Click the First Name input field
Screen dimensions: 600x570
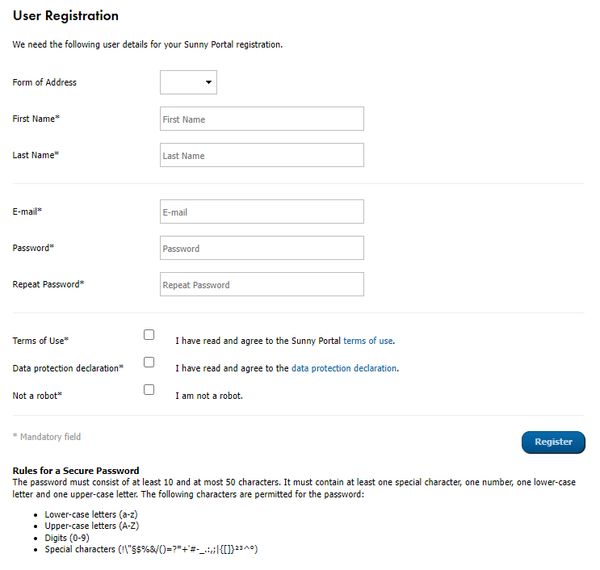[261, 119]
